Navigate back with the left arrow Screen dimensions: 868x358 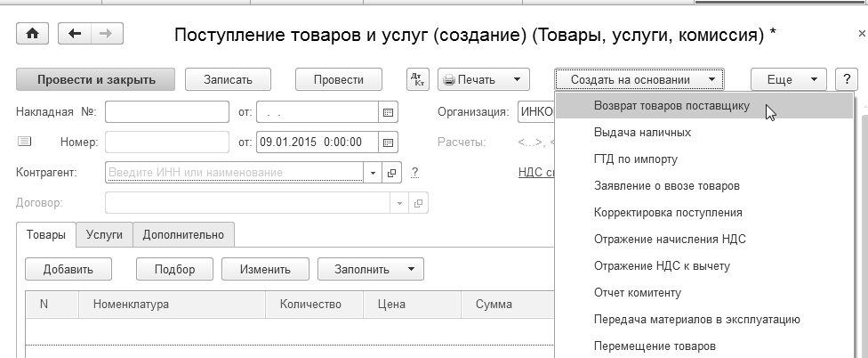[x=74, y=34]
